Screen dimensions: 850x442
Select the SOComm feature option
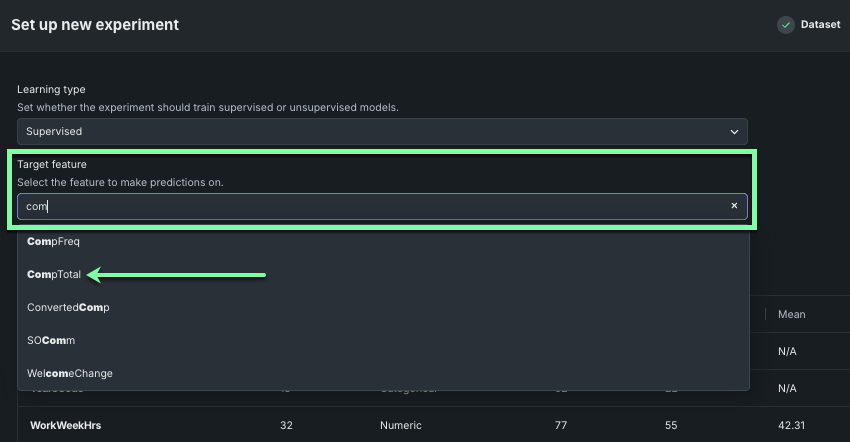[x=51, y=340]
